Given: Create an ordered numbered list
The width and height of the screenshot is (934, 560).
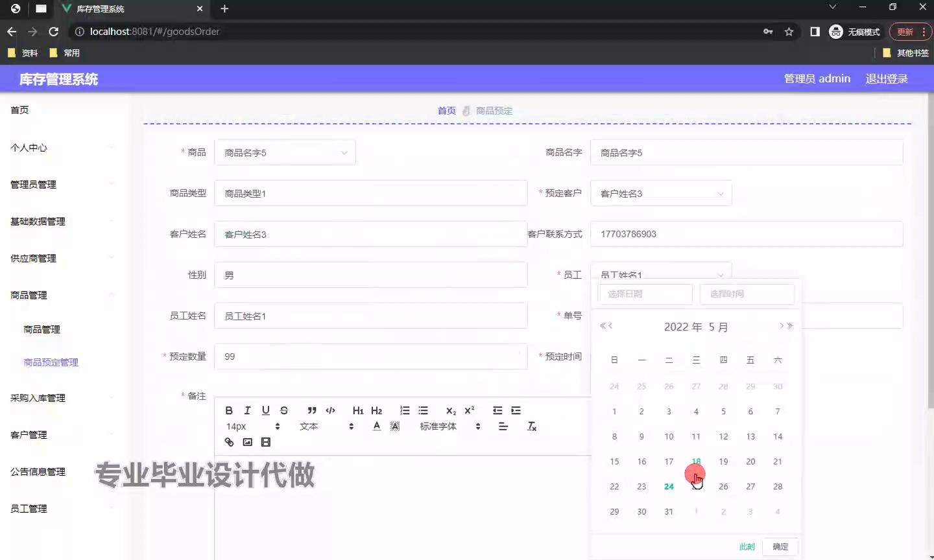Looking at the screenshot, I should pyautogui.click(x=405, y=410).
